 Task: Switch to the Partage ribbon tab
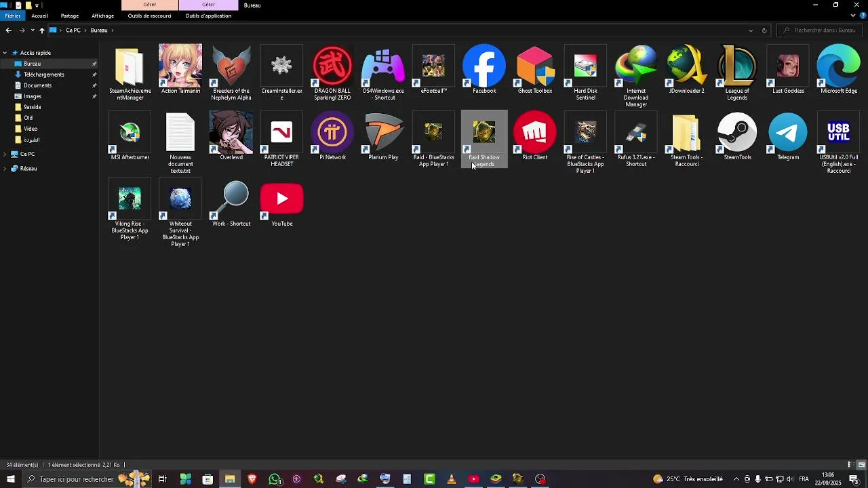click(70, 16)
